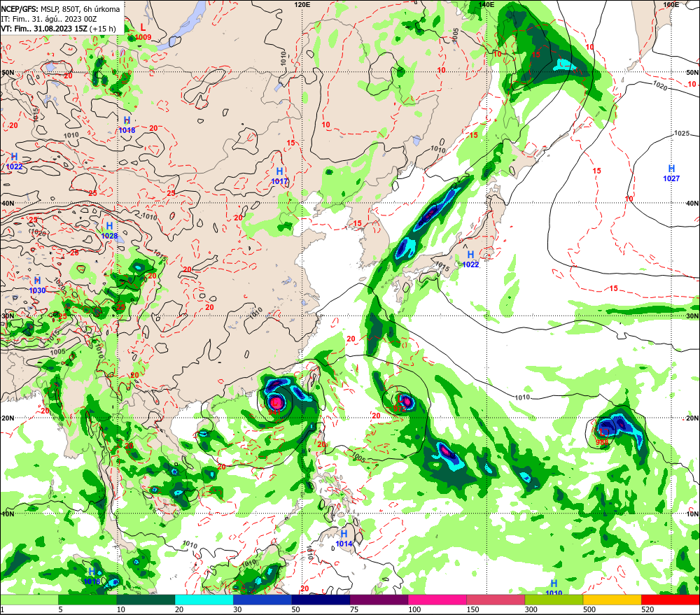Viewport: 700px width, 615px height.
Task: Click the 988 low center label
Action: (x=602, y=442)
